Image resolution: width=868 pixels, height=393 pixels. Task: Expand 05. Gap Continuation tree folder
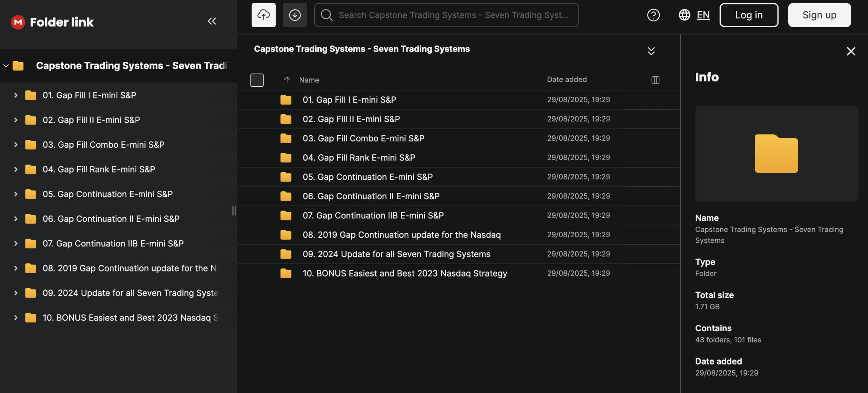pos(16,194)
